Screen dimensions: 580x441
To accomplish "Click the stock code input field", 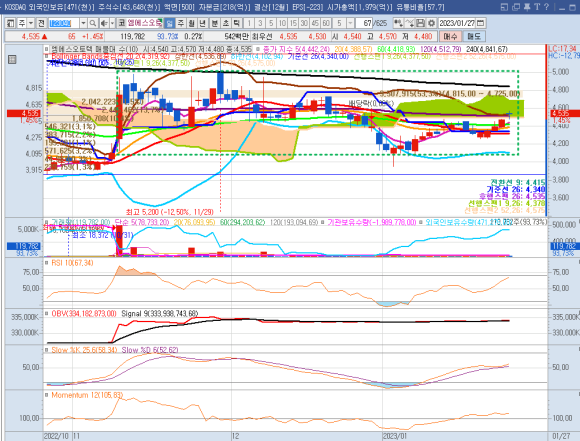I will 64,23.
